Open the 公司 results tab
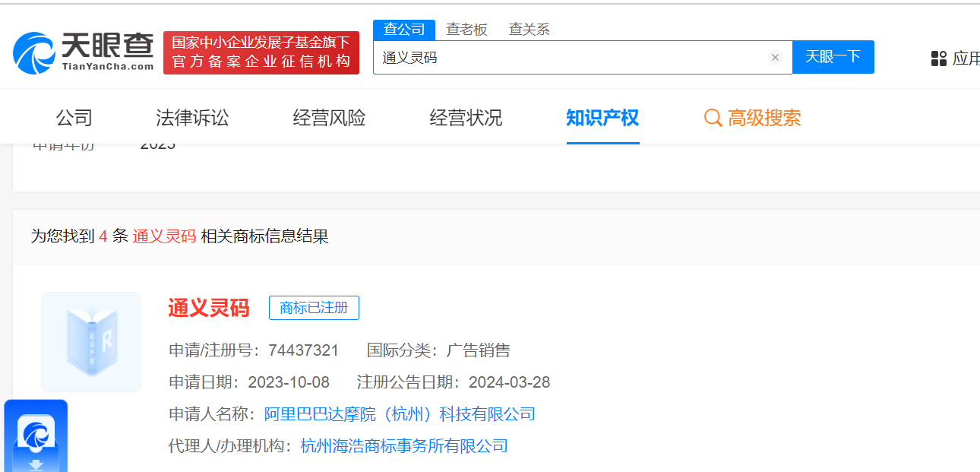 [x=74, y=118]
